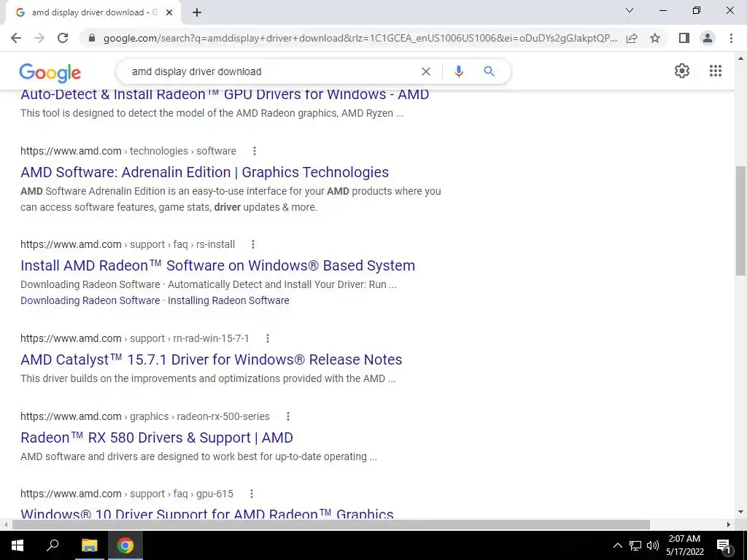
Task: Share this page icon in address bar
Action: pyautogui.click(x=632, y=38)
